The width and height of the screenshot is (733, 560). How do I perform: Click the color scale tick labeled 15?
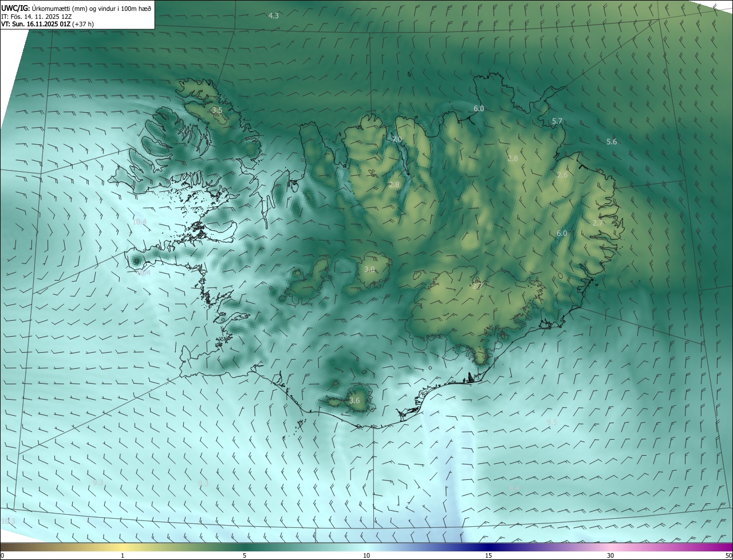[x=488, y=555]
